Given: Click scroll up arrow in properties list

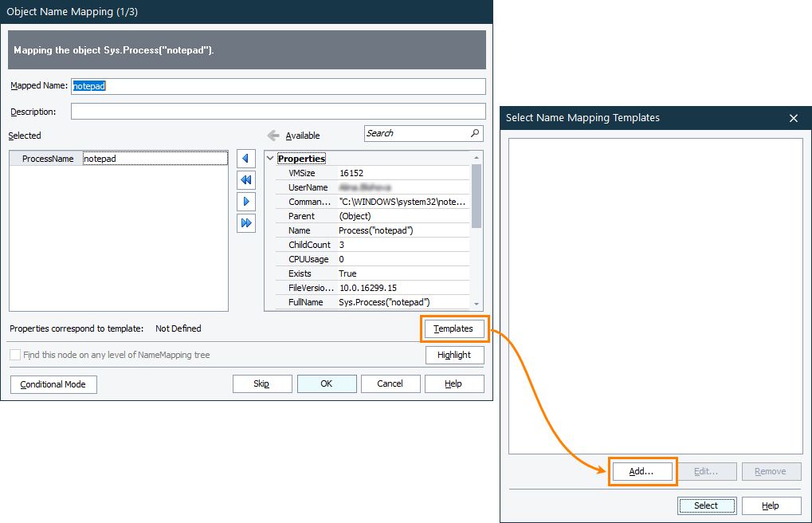Looking at the screenshot, I should [477, 158].
